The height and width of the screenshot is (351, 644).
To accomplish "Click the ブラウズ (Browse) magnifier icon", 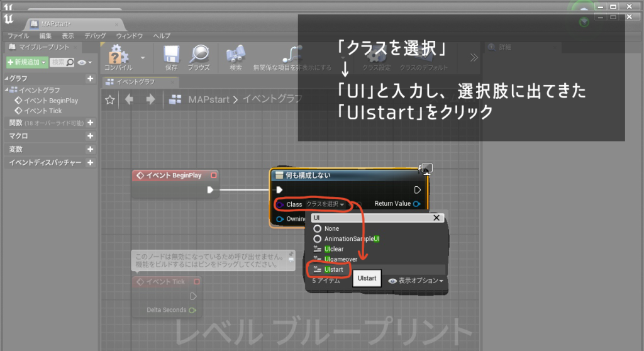I will pos(199,55).
